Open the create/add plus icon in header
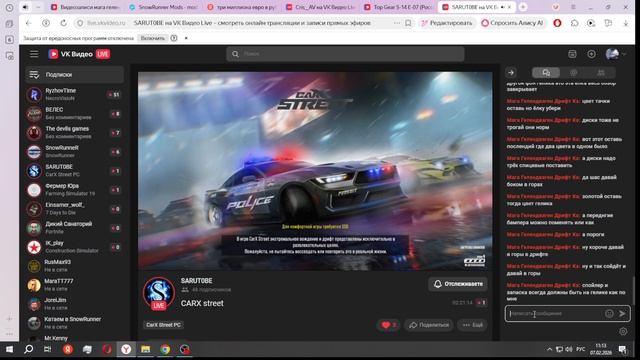 [x=591, y=54]
